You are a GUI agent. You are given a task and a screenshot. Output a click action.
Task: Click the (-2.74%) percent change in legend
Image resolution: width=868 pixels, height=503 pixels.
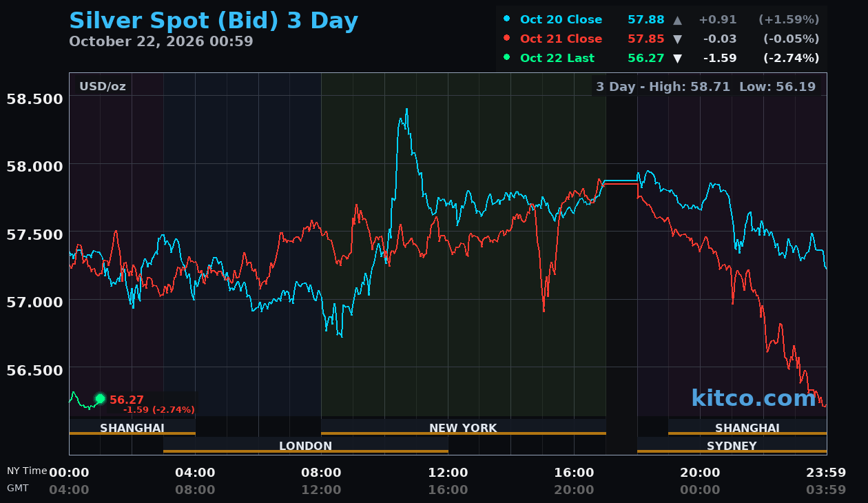(791, 59)
